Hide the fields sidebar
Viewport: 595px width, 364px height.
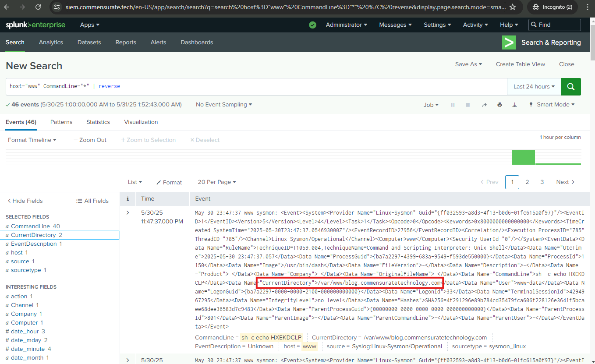pyautogui.click(x=25, y=201)
